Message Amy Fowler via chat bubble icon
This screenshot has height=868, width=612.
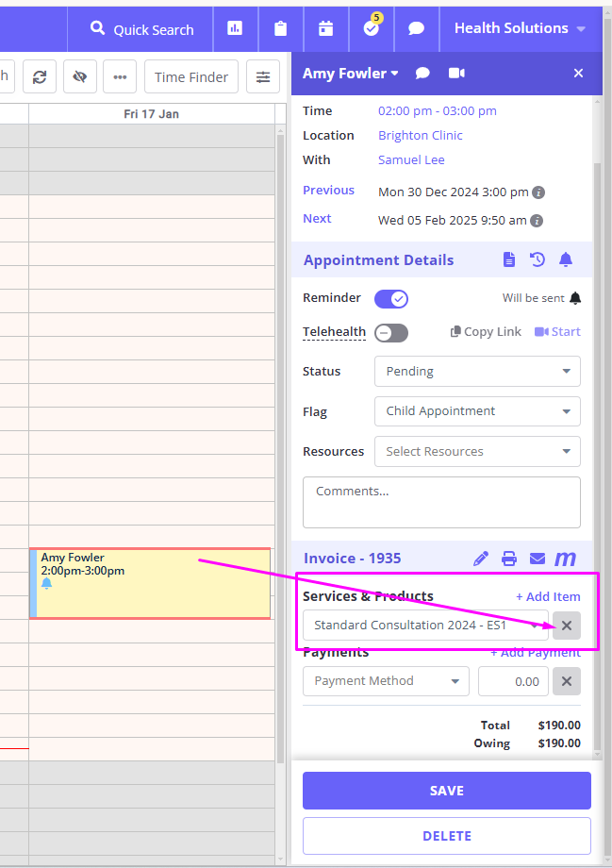(x=422, y=73)
